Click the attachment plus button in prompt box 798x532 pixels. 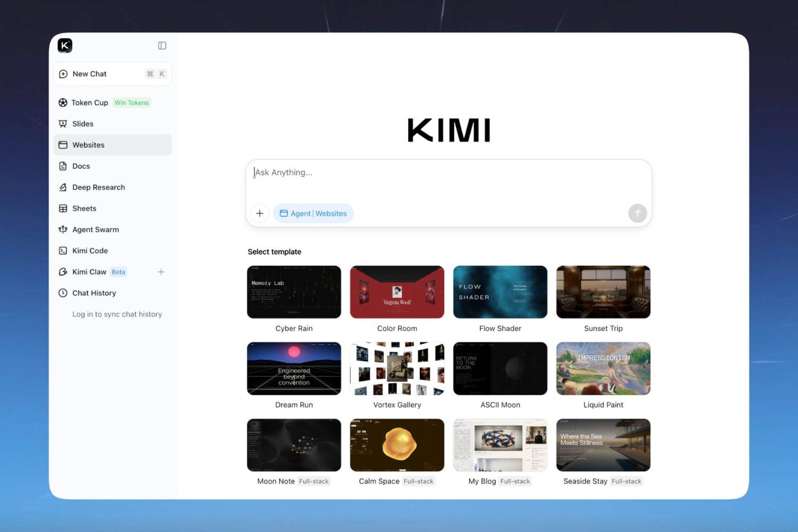260,213
